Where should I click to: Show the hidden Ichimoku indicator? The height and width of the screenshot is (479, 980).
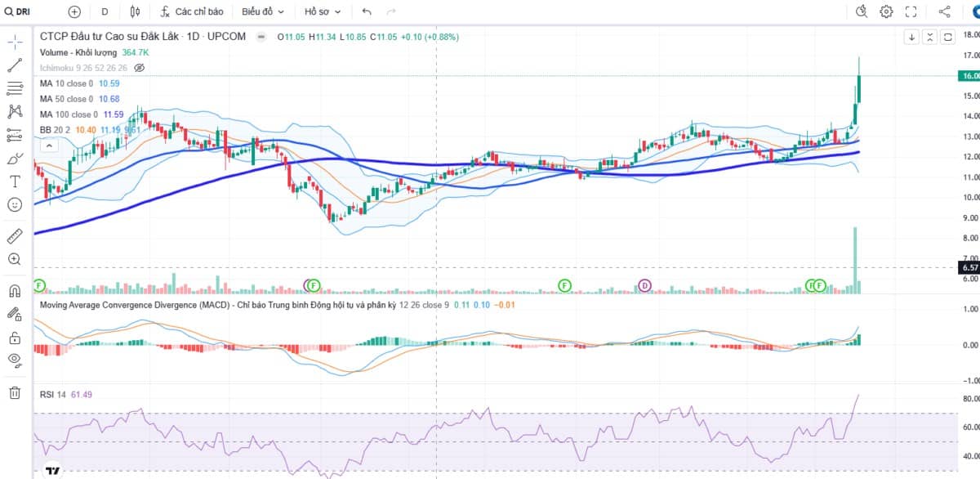[x=140, y=68]
